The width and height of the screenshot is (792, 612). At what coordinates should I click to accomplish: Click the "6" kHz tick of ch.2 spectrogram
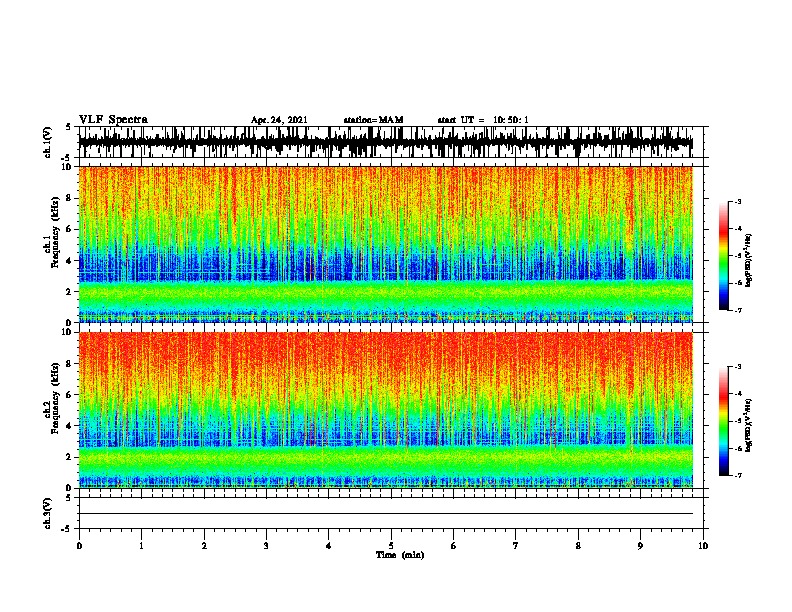tap(70, 395)
